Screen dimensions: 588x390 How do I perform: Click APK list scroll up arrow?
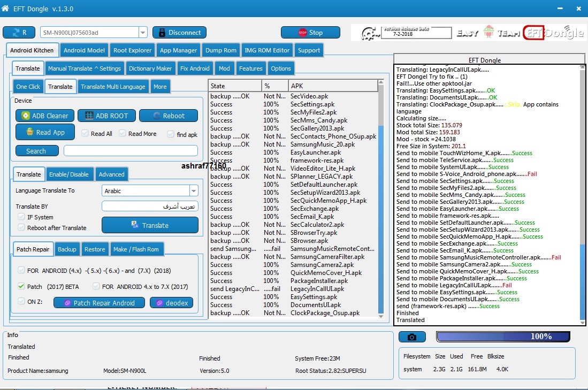click(381, 82)
